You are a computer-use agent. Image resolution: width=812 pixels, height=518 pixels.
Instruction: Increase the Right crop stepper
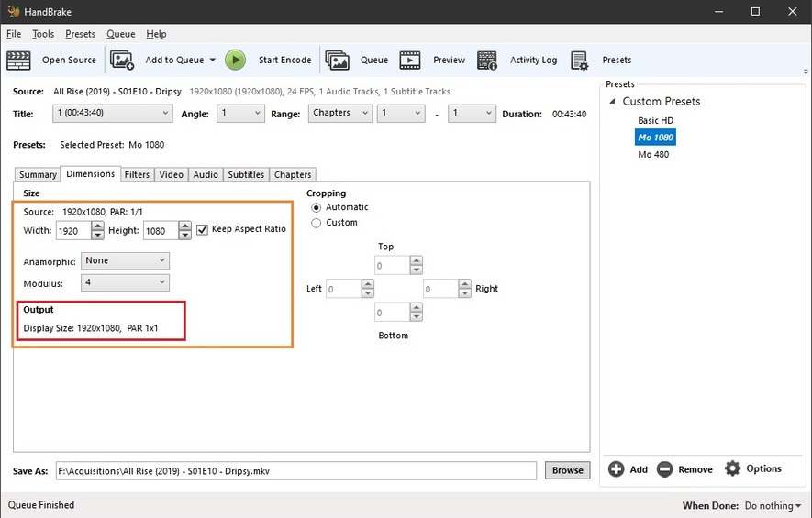click(x=465, y=284)
